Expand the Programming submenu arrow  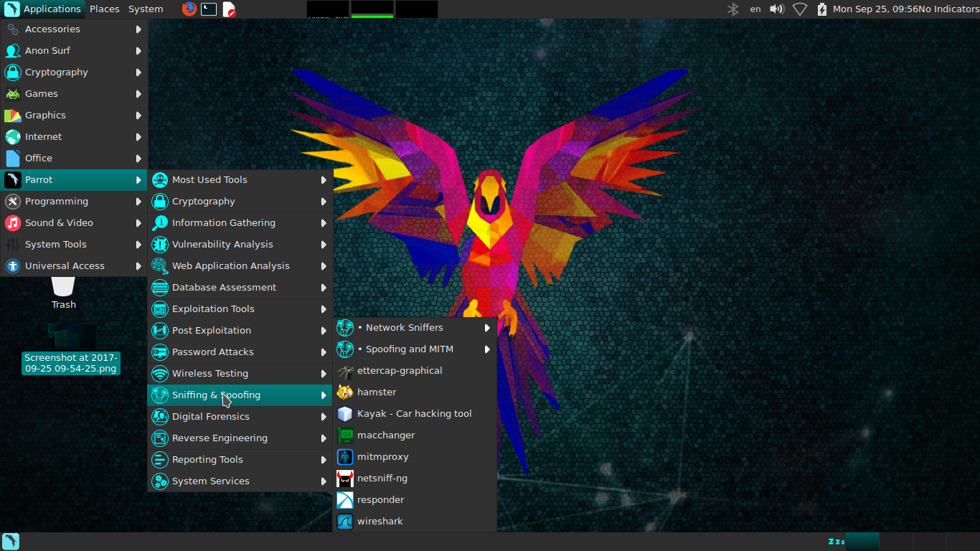(x=138, y=202)
